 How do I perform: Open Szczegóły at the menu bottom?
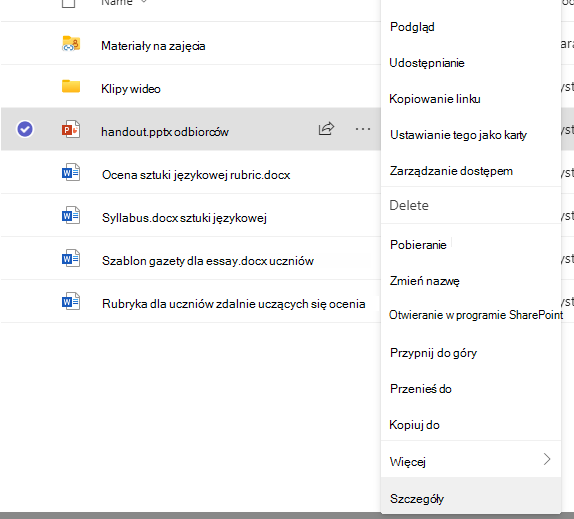(x=417, y=499)
